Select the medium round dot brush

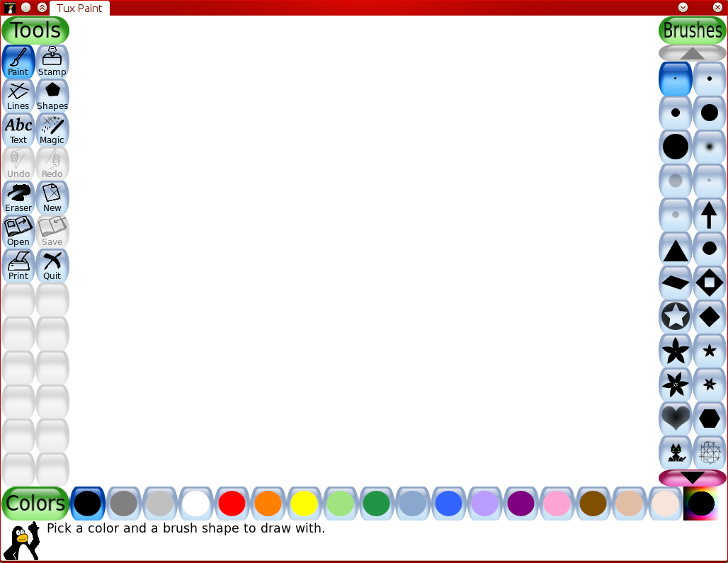tap(676, 113)
